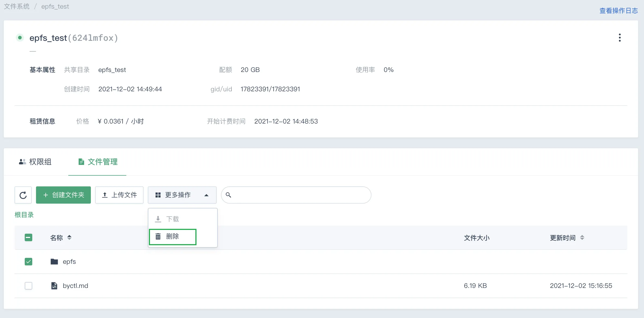Image resolution: width=644 pixels, height=318 pixels.
Task: Click the search magnifier icon
Action: [x=228, y=195]
